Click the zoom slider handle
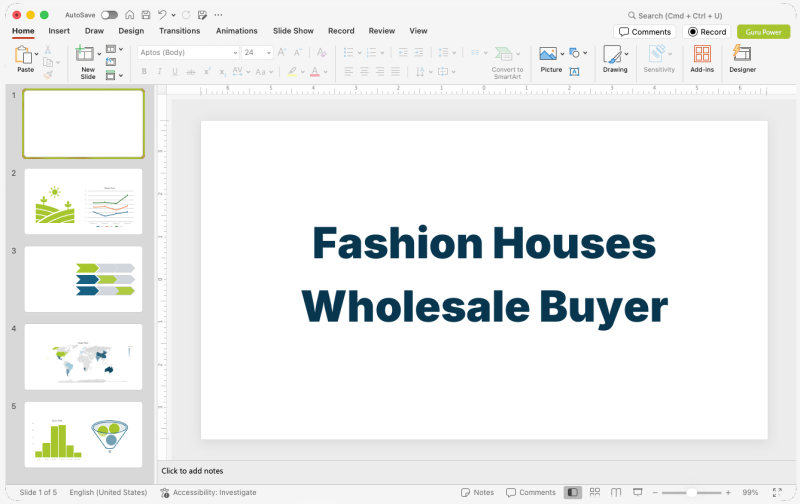800x504 pixels. (x=691, y=493)
